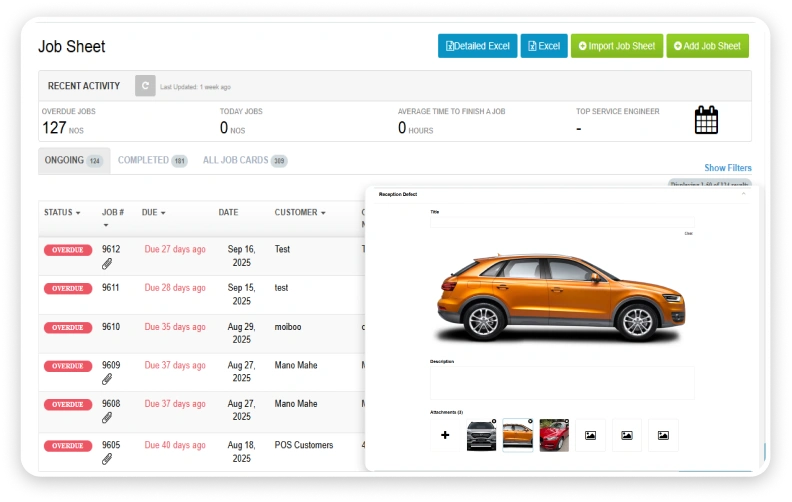792x502 pixels.
Task: Click the refresh icon beside Recent Activity
Action: tap(145, 86)
